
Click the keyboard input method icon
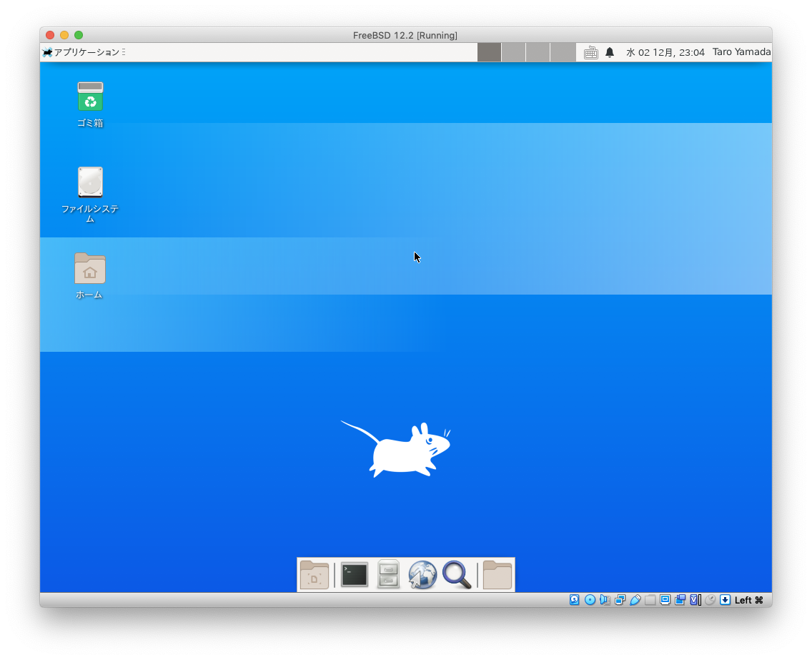(590, 52)
